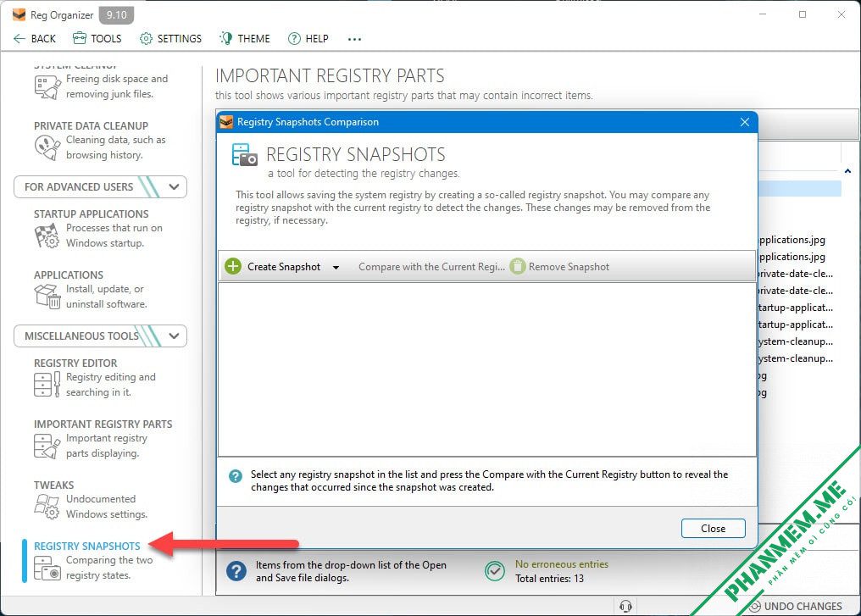Click the Tweaks gear icon
This screenshot has height=616, width=861.
(47, 507)
